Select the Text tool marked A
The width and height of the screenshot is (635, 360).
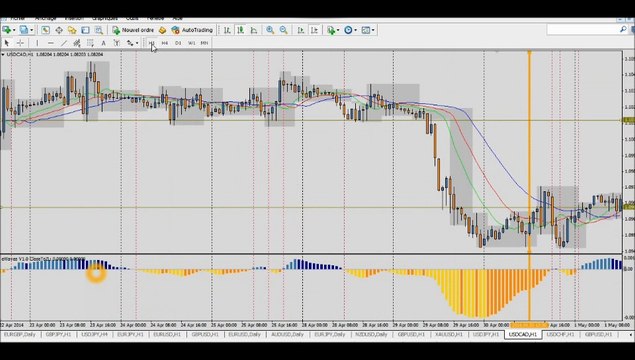104,43
